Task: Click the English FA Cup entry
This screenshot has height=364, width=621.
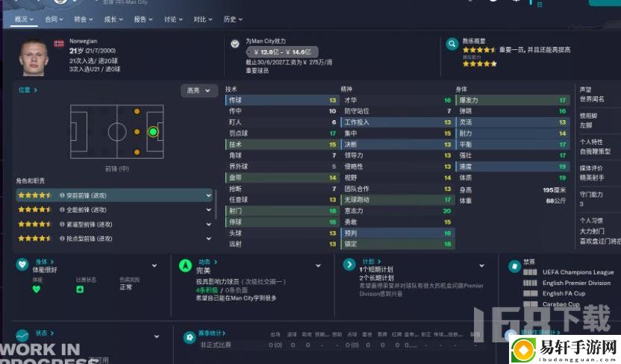Action: coord(564,294)
